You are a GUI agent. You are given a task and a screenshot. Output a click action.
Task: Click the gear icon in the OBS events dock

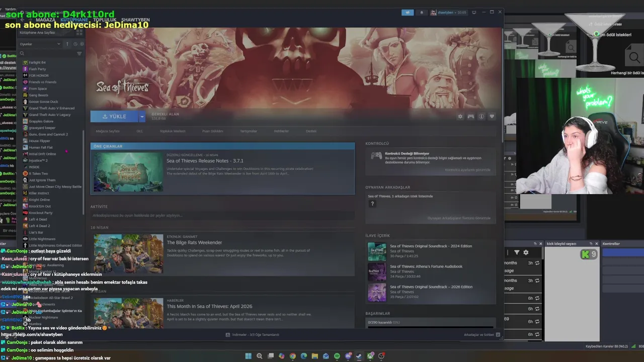(526, 252)
